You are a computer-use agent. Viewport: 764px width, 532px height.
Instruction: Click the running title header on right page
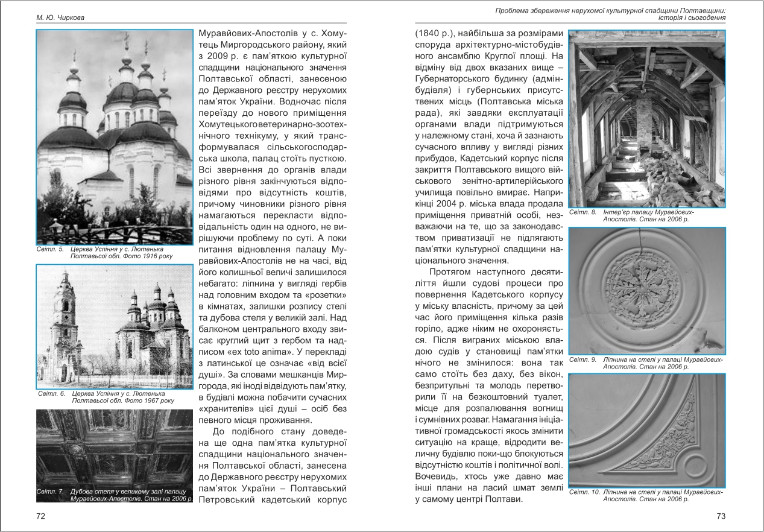[x=610, y=13]
